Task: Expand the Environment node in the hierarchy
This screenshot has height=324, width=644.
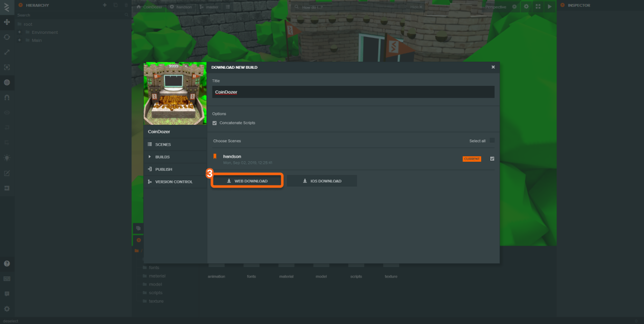Action: [19, 32]
